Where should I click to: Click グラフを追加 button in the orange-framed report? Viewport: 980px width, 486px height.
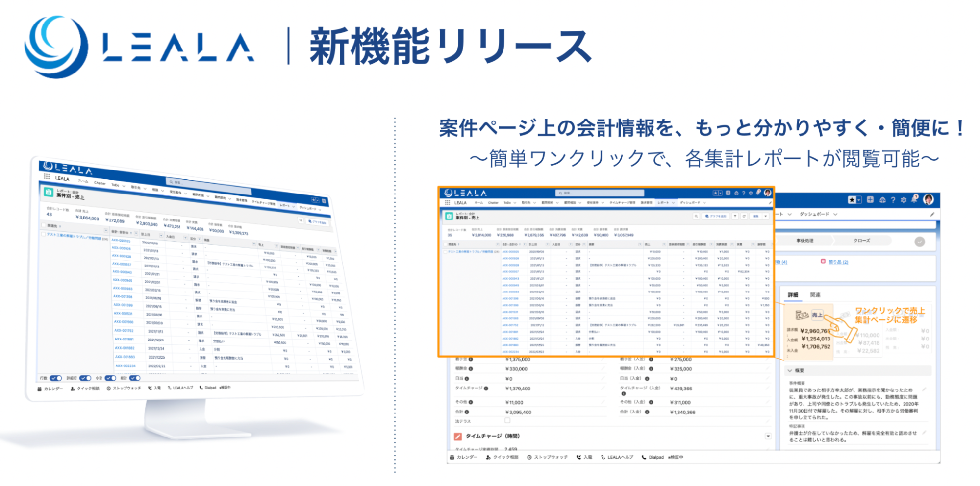click(716, 216)
